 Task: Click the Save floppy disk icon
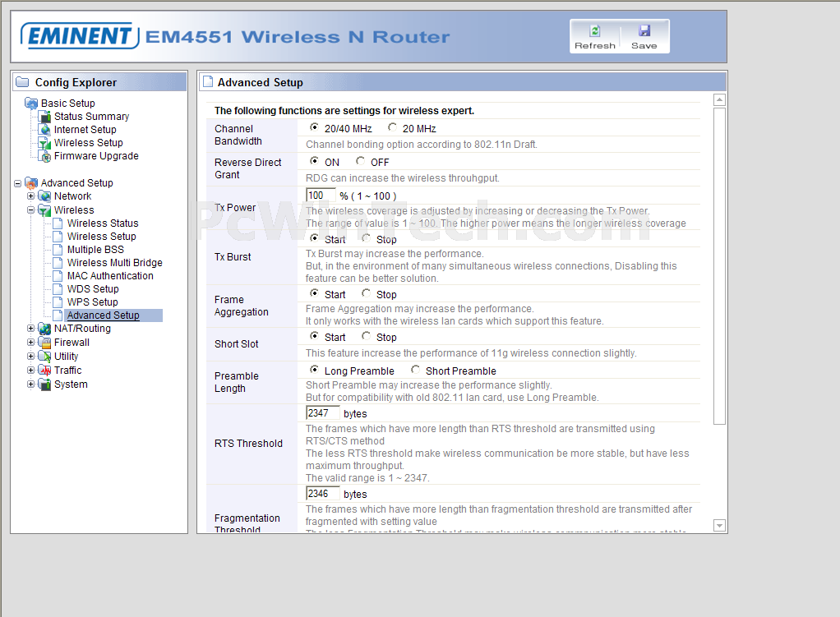644,31
